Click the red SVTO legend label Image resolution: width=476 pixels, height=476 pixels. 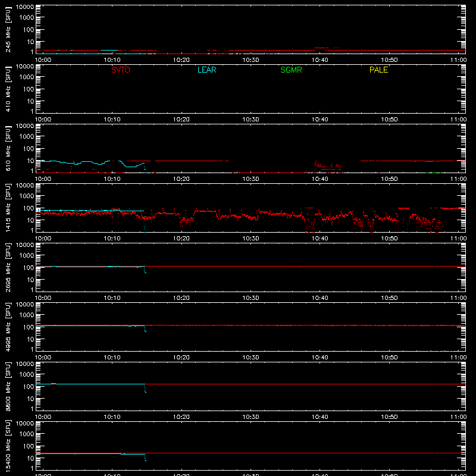121,70
